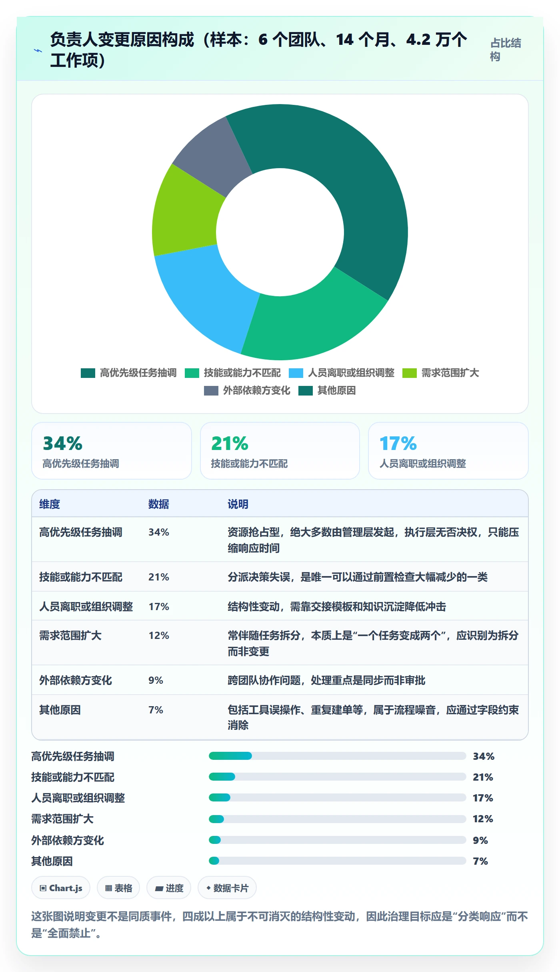560x972 pixels.
Task: Select table cell 需求范围扩大
Action: 70,635
